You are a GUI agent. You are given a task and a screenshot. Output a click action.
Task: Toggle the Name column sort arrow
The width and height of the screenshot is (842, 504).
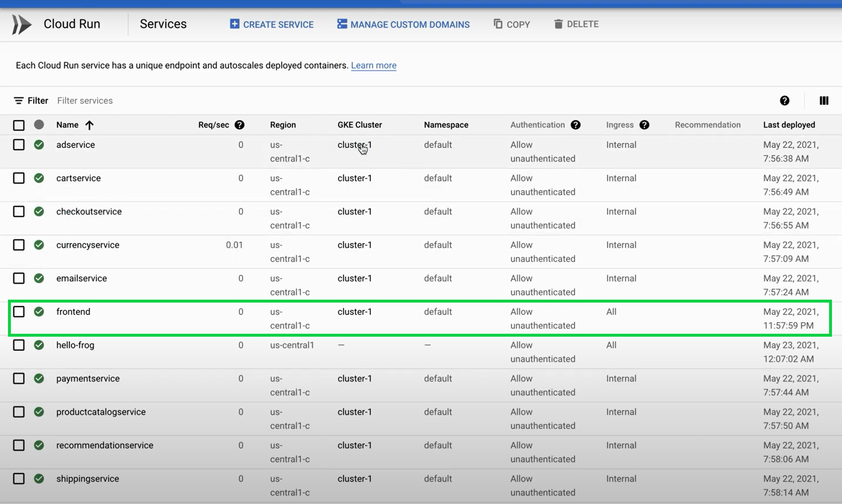point(89,125)
